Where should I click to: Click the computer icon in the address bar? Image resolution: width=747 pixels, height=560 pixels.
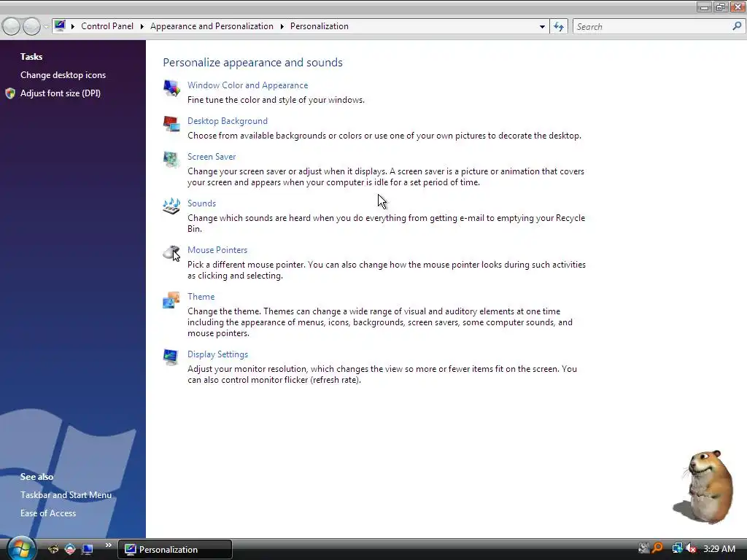60,26
